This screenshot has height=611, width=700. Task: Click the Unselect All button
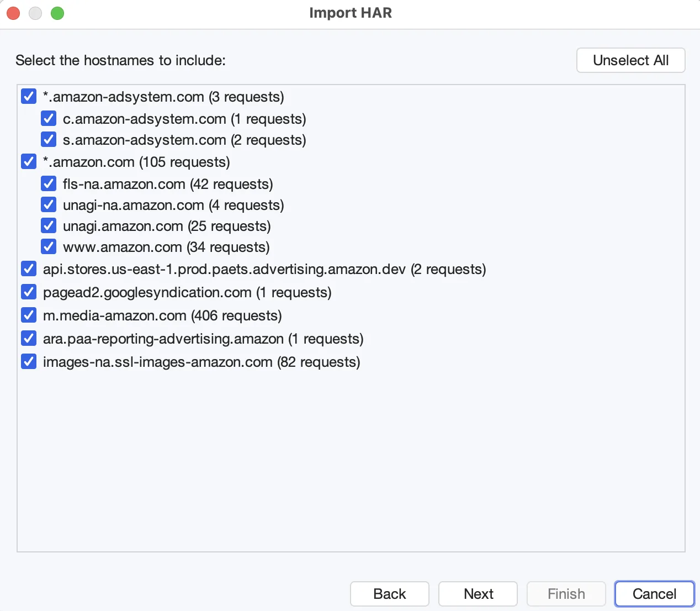click(630, 60)
